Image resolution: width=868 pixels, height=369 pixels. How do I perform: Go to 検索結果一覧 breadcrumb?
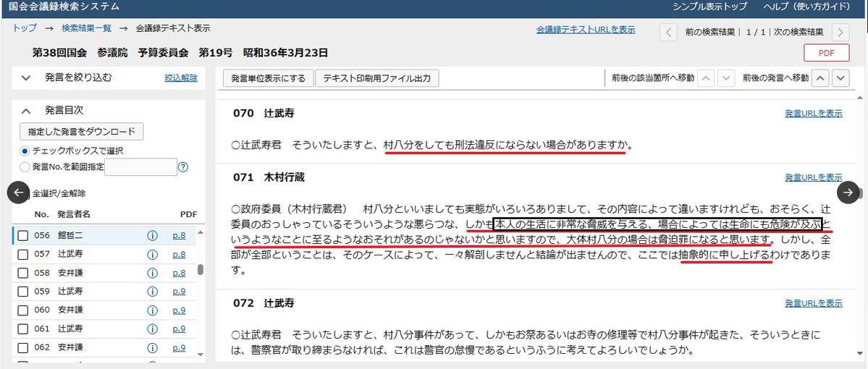coord(86,28)
